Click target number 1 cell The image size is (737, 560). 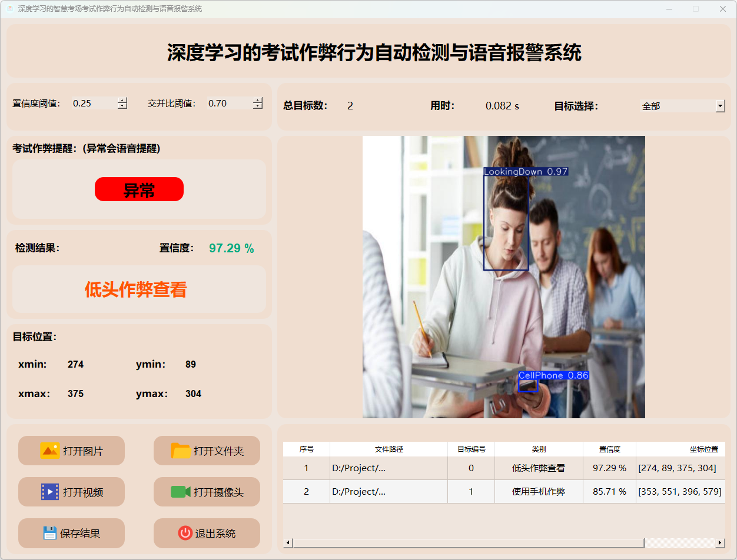click(472, 492)
